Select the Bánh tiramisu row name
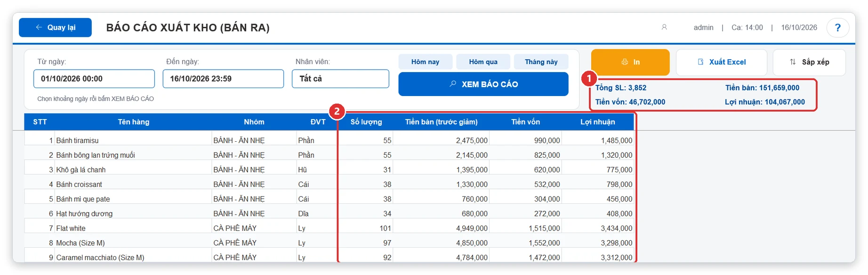 (x=78, y=140)
